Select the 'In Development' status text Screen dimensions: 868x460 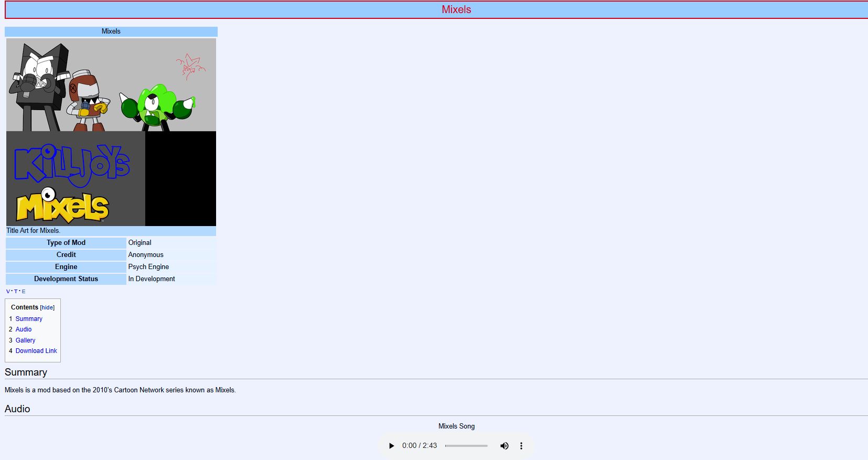152,279
